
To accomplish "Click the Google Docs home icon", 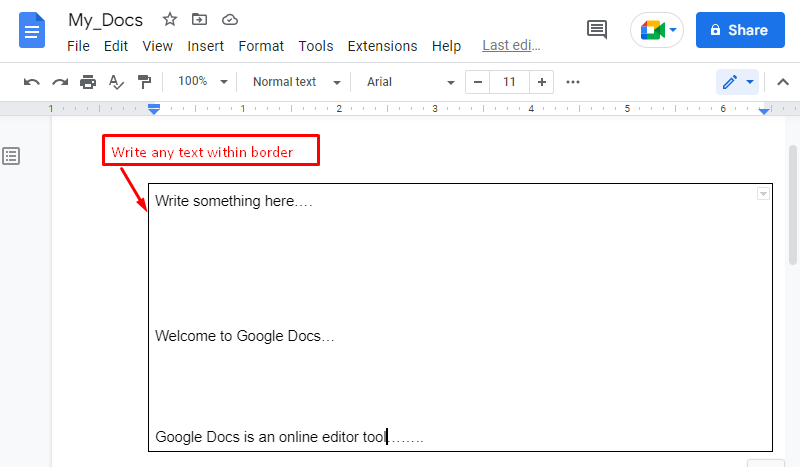I will (x=32, y=30).
